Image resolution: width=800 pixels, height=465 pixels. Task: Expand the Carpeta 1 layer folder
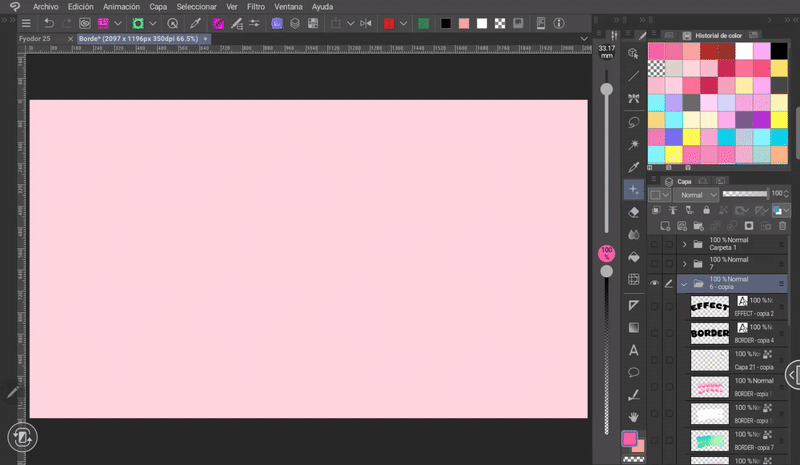click(685, 244)
